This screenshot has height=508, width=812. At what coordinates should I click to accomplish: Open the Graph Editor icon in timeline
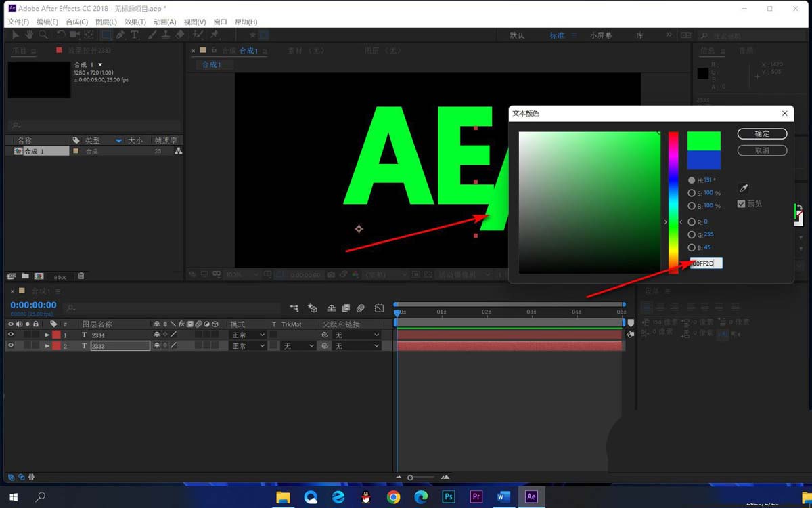380,308
